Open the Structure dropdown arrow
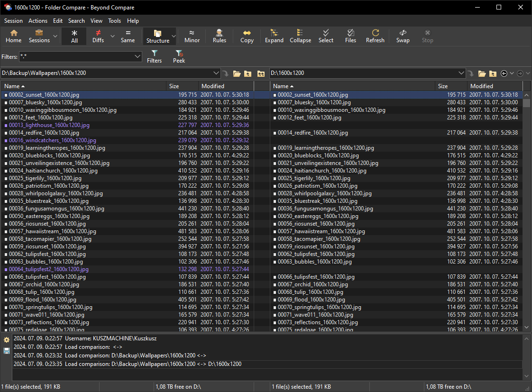Image resolution: width=532 pixels, height=392 pixels. click(x=174, y=36)
